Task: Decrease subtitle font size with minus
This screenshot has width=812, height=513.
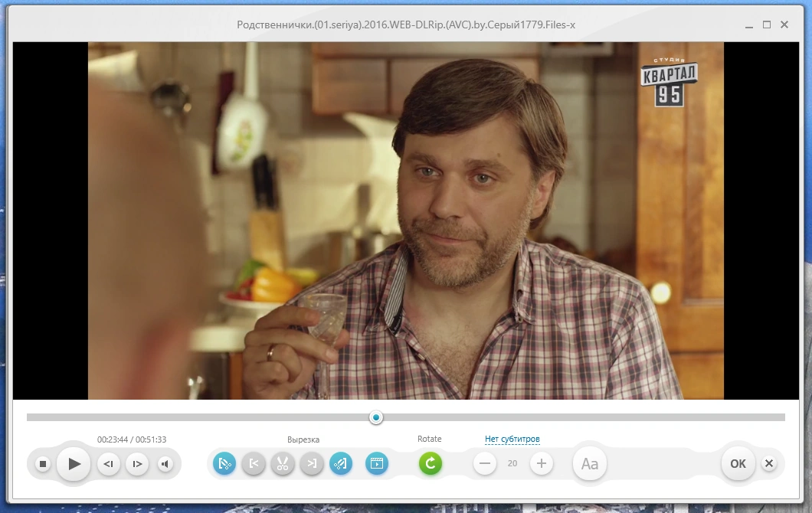Action: click(485, 463)
